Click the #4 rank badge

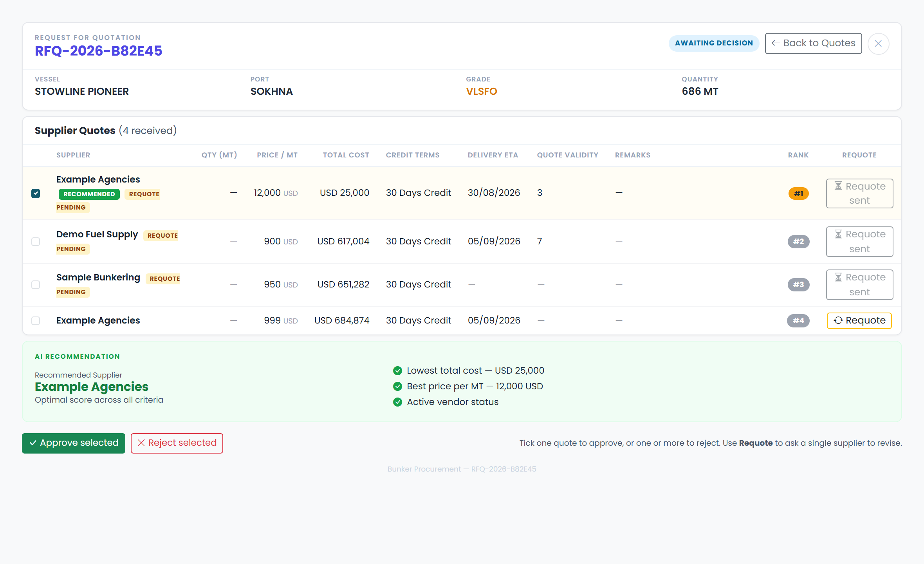(798, 321)
